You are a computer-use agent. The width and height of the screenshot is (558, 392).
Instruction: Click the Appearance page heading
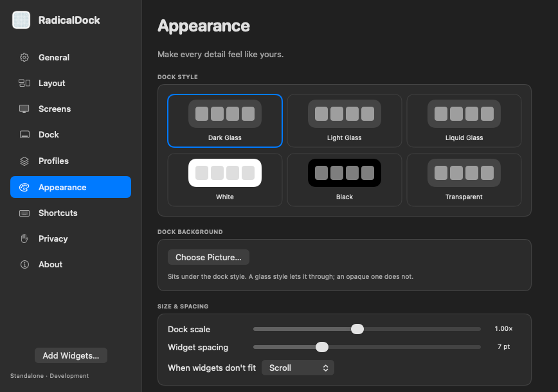204,26
